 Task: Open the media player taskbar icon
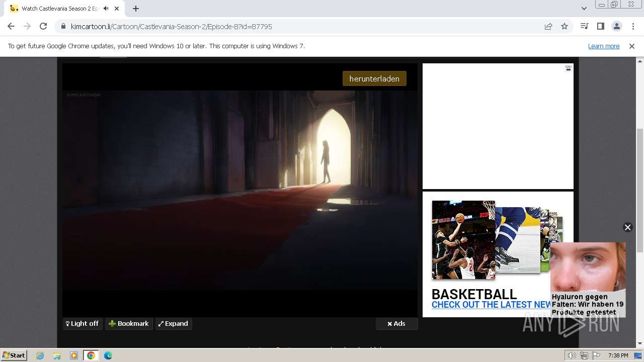point(74,355)
